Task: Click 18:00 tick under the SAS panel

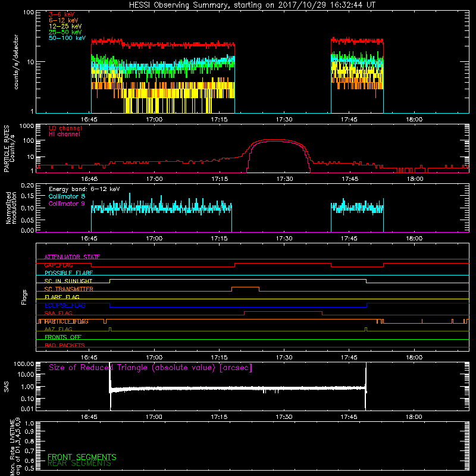Action: click(x=414, y=417)
